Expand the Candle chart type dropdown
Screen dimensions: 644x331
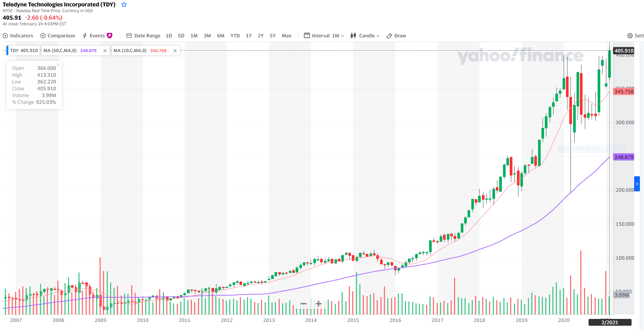tap(365, 35)
